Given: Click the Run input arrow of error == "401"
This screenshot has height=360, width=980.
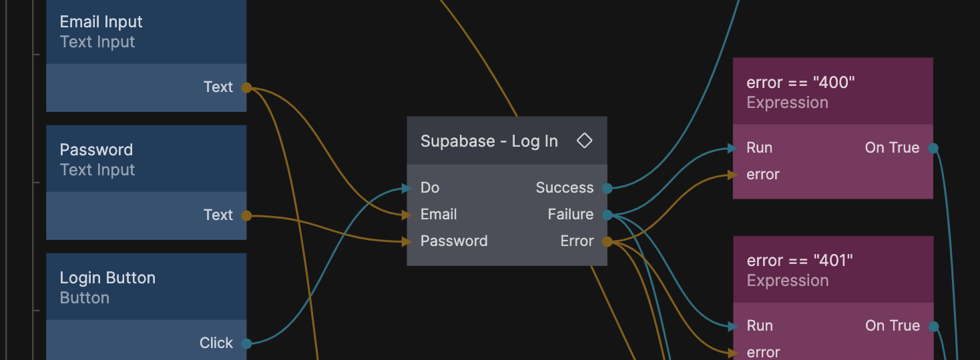Looking at the screenshot, I should (733, 326).
